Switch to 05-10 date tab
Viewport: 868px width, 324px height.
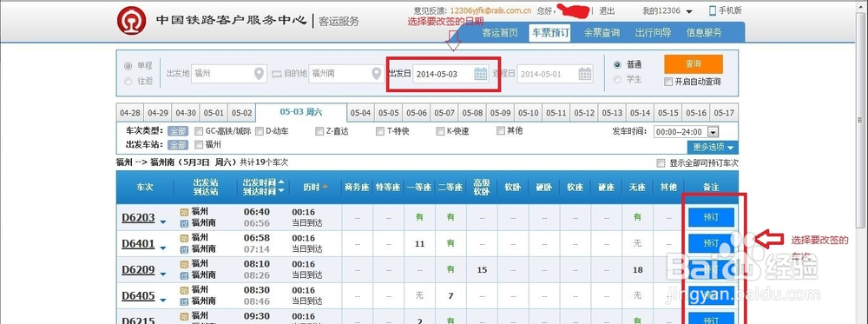click(x=528, y=113)
